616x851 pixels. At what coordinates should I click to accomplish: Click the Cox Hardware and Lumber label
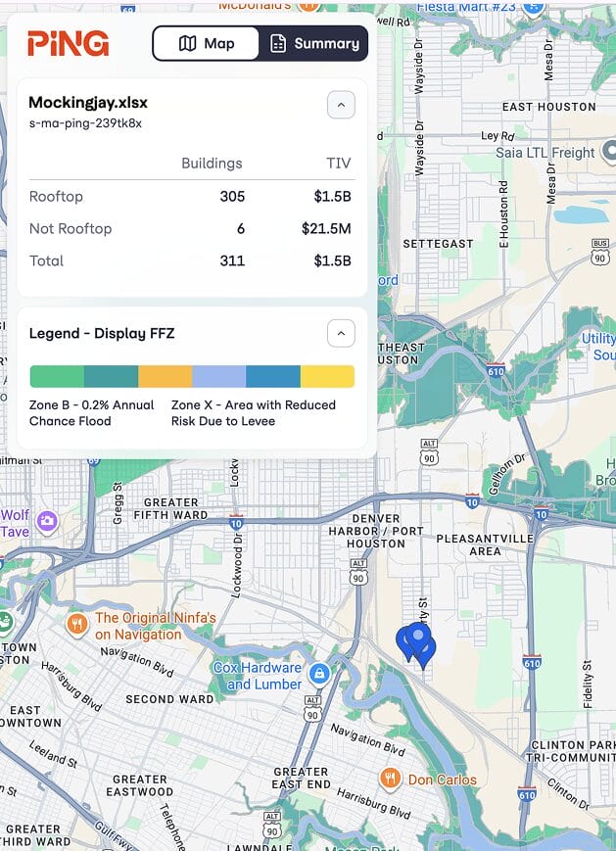point(258,676)
